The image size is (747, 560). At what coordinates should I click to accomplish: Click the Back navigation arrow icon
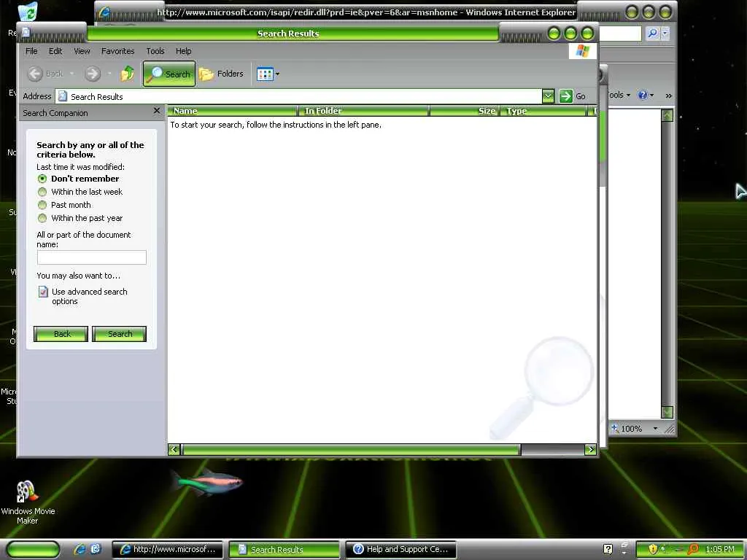(35, 74)
